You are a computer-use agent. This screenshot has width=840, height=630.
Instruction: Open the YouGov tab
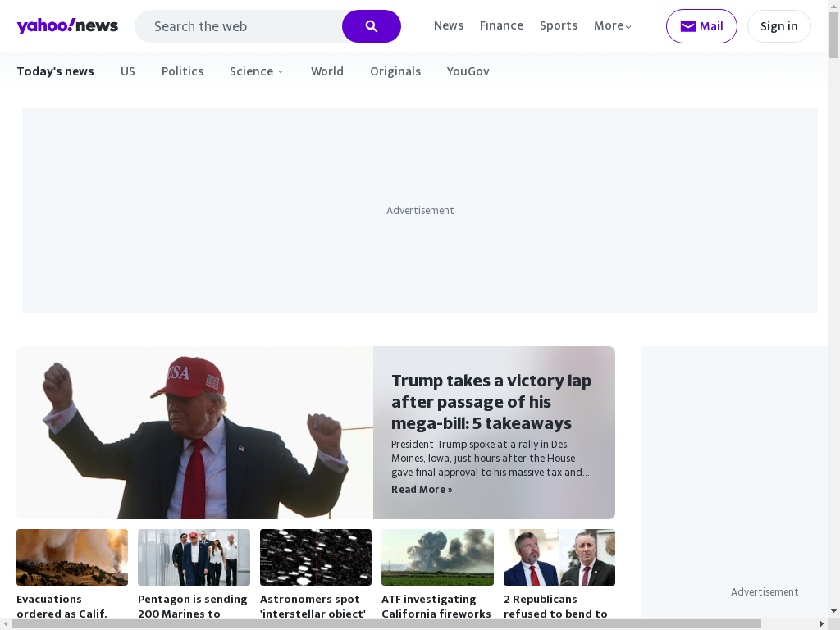click(468, 71)
